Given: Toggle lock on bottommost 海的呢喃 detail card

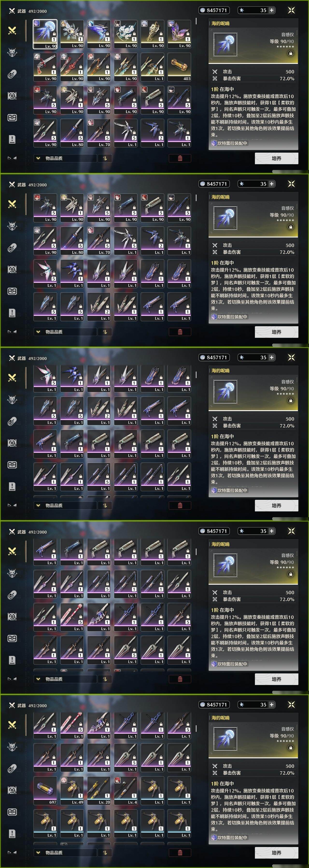Looking at the screenshot, I should (290, 748).
